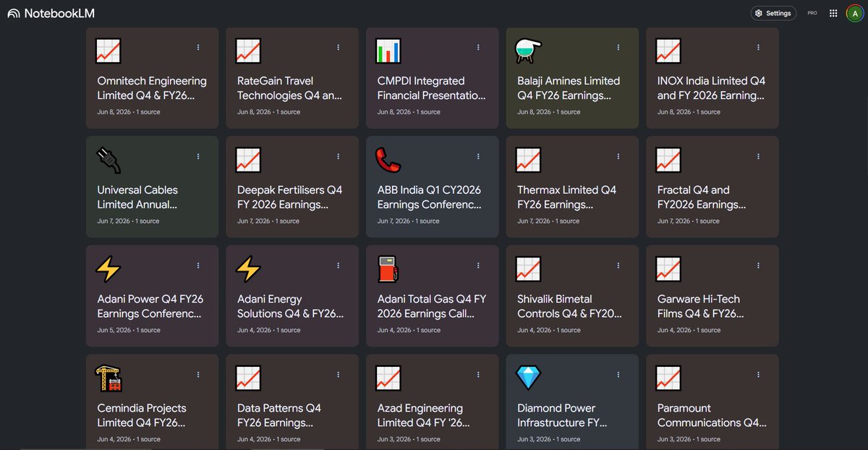Open more options for CMPDI Integrated notebook
Image resolution: width=868 pixels, height=450 pixels.
coord(478,47)
